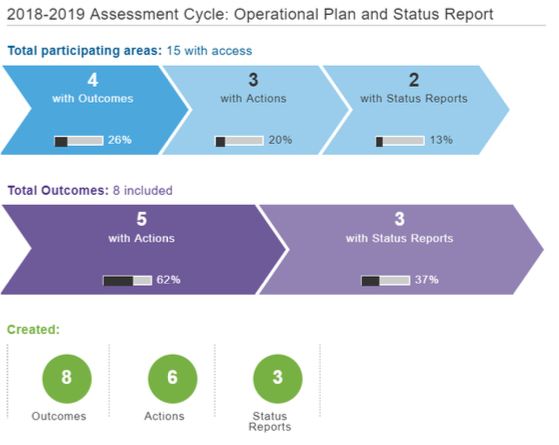Click the 26% progress bar

[x=79, y=141]
